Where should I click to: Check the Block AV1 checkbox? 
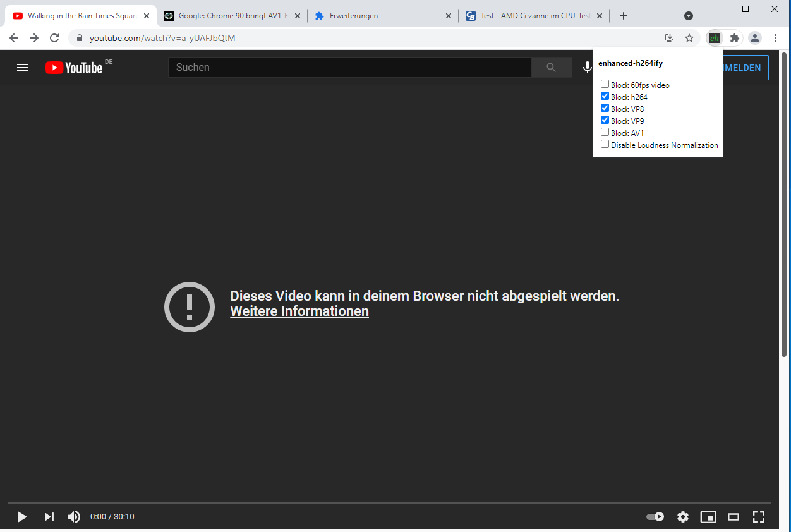coord(605,132)
